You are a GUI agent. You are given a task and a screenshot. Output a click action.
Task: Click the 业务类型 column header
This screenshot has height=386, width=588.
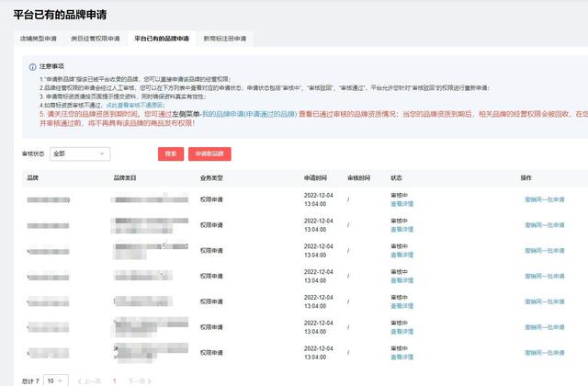211,177
